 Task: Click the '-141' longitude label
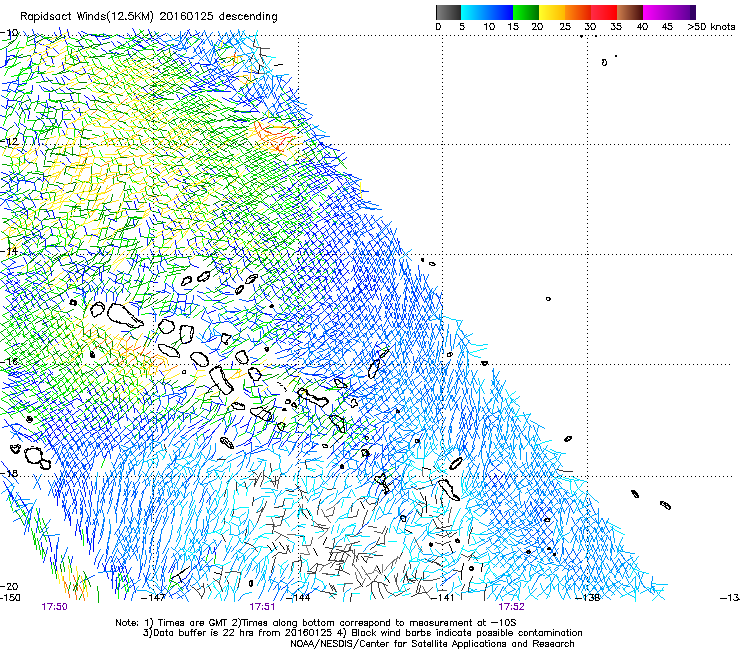[x=442, y=598]
